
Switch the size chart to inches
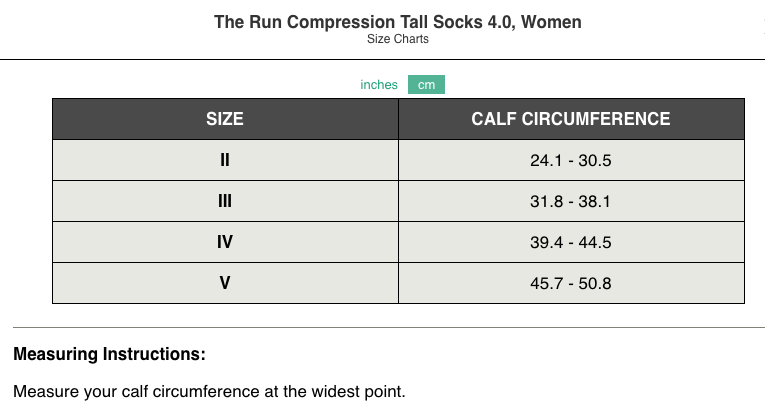(x=379, y=85)
